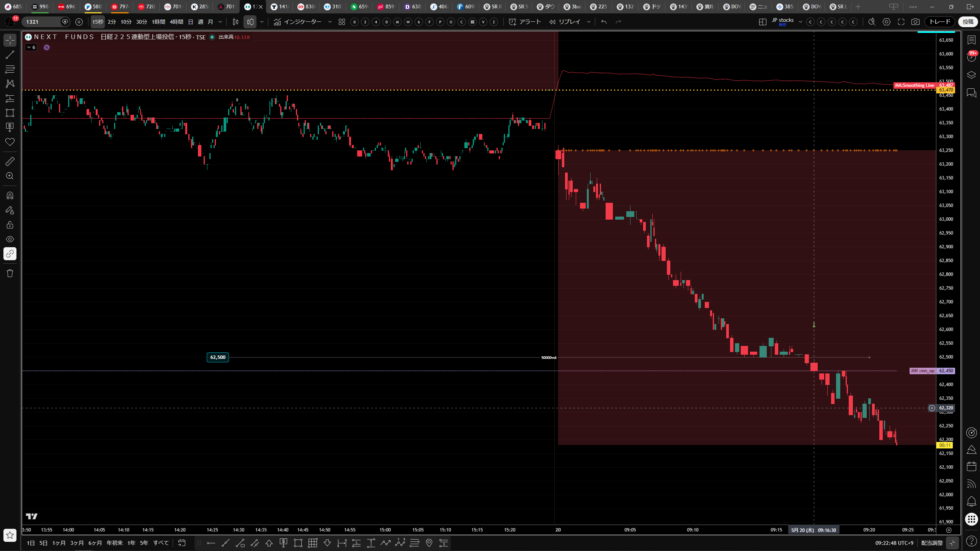Screen dimensions: 980x551
Task: Select the pin tool in bottom drawing toolbar
Action: [x=429, y=543]
